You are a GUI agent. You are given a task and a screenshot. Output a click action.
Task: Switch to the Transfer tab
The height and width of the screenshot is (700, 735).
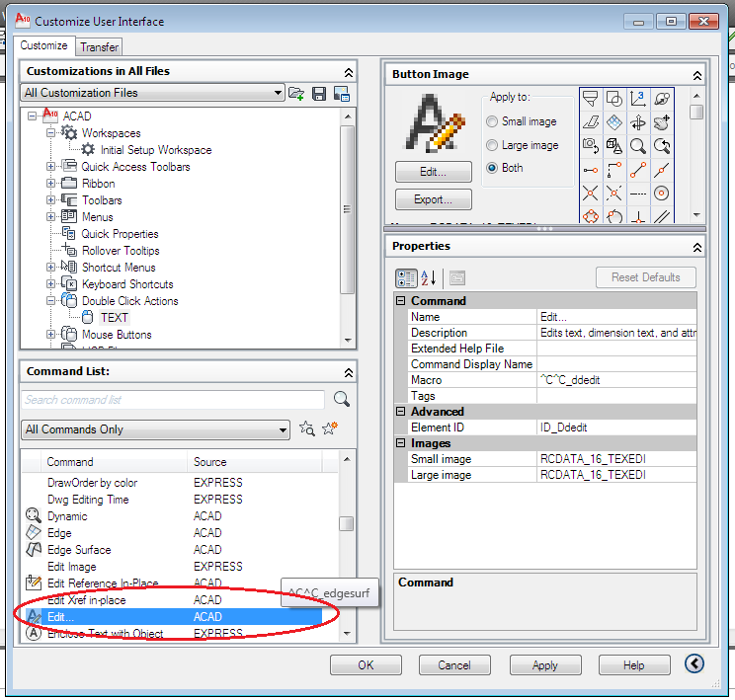point(99,47)
